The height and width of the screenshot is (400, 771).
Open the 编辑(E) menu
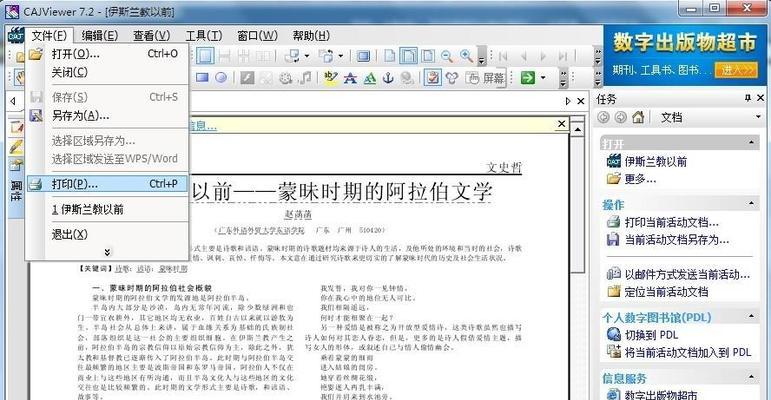(100, 35)
